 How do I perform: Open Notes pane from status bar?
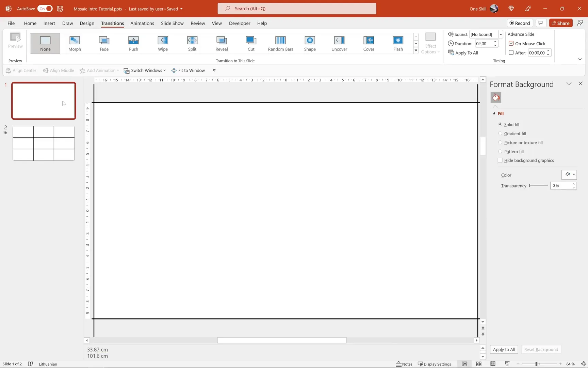pos(404,364)
